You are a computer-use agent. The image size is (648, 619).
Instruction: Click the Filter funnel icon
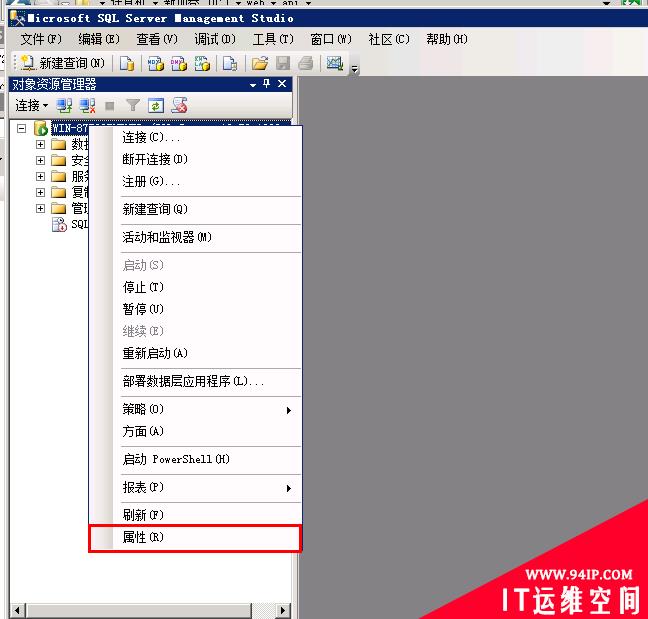[133, 106]
